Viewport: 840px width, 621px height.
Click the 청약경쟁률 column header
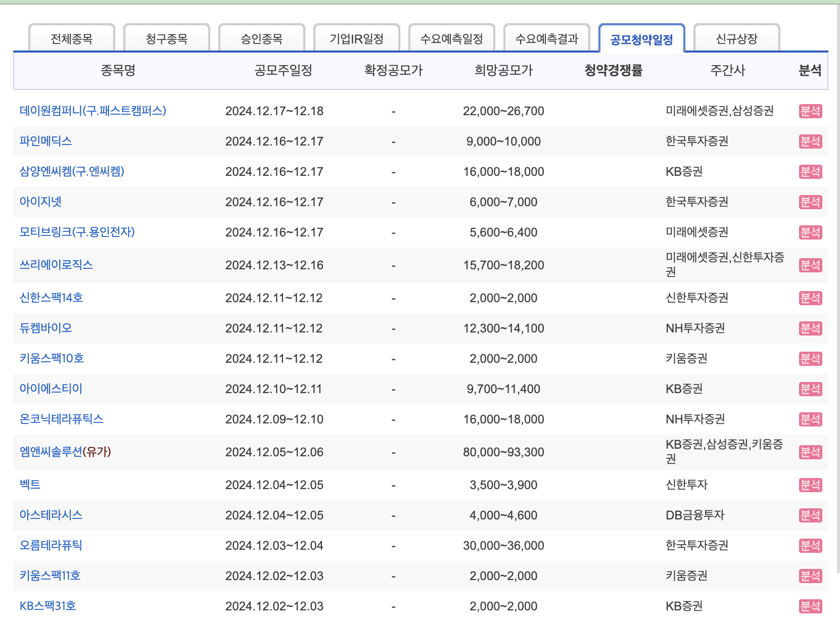[x=614, y=70]
